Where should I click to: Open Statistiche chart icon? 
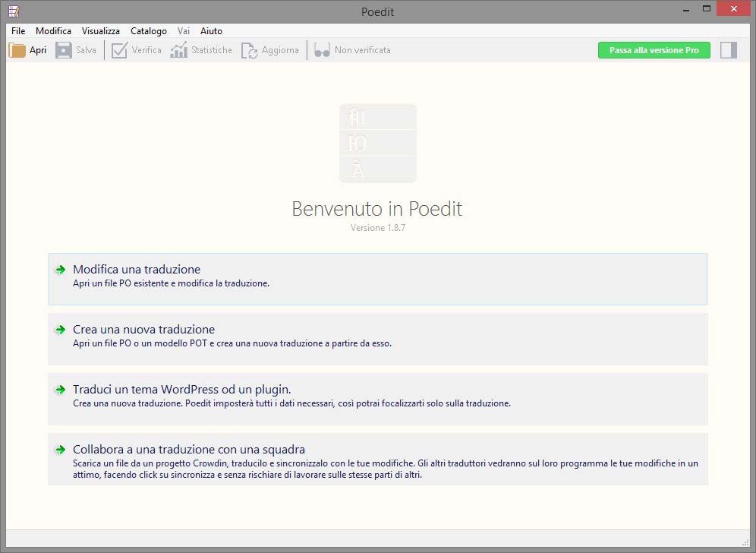point(178,50)
